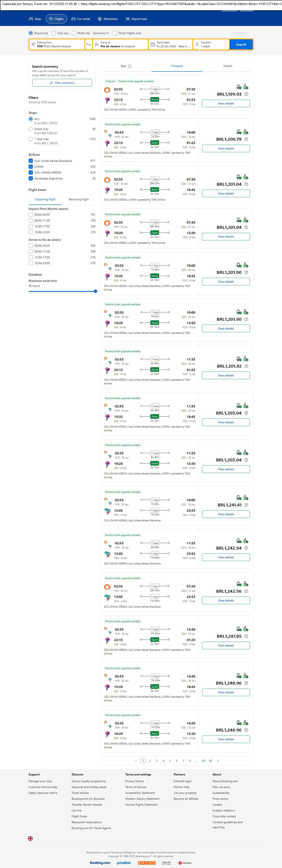Uncheck the LATAM airline filter

tap(31, 166)
